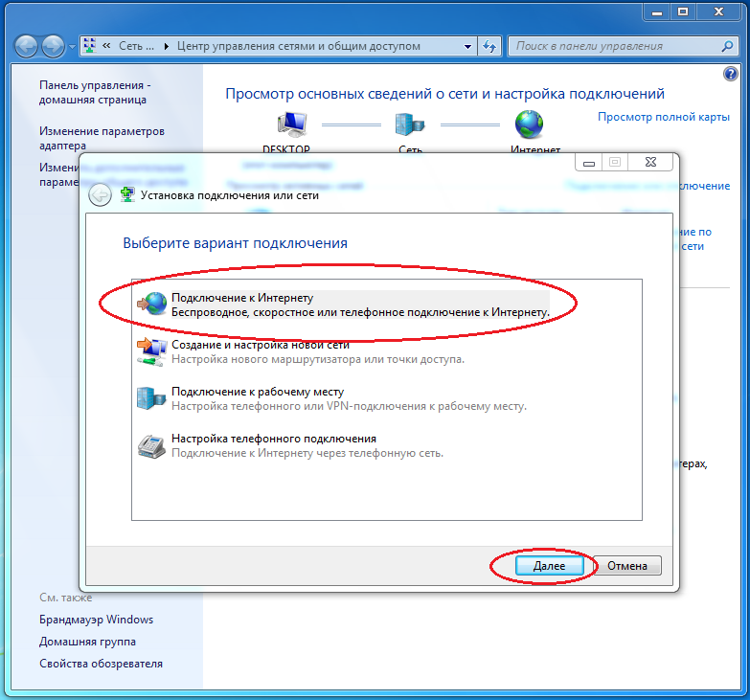Close the Control Panel window
This screenshot has width=750, height=700.
click(x=718, y=11)
